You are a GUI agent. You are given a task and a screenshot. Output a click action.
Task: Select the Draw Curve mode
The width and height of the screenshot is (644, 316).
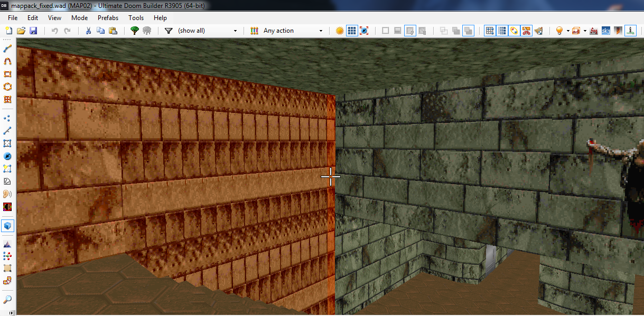pyautogui.click(x=8, y=62)
